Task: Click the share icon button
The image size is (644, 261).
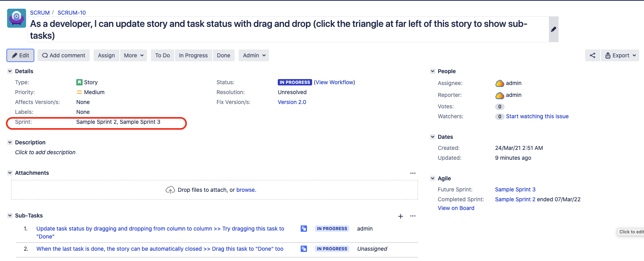Action: 592,55
